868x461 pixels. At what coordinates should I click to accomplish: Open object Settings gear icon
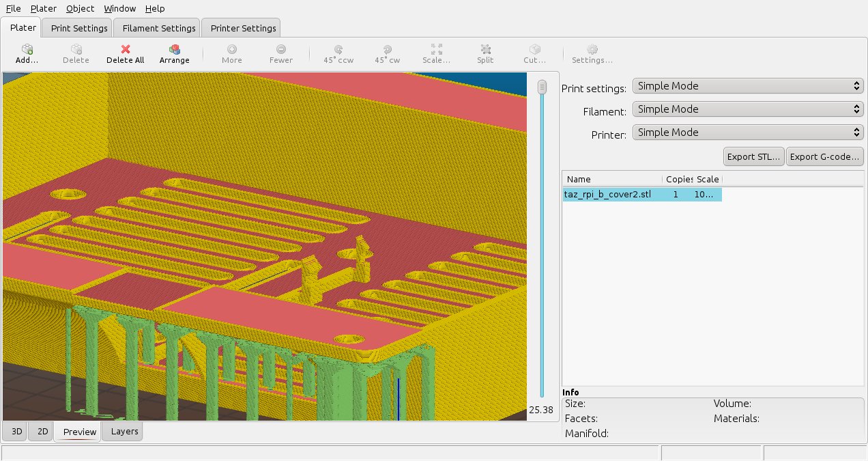(592, 50)
